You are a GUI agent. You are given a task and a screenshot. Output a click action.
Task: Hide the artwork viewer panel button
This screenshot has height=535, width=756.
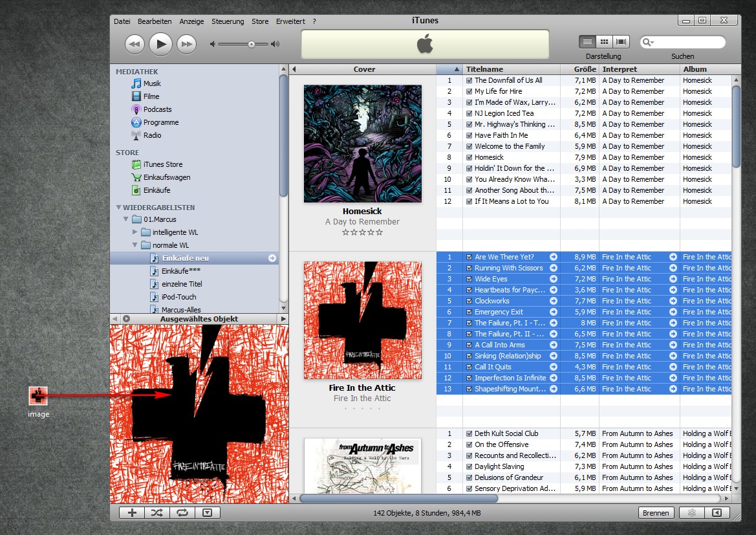[x=208, y=513]
